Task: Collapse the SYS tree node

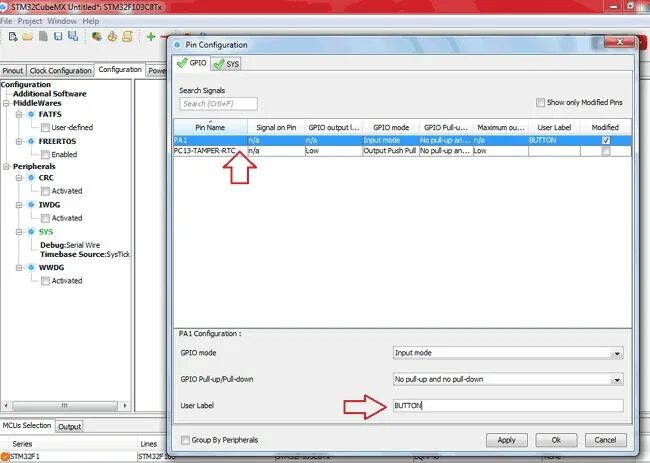Action: pyautogui.click(x=19, y=232)
